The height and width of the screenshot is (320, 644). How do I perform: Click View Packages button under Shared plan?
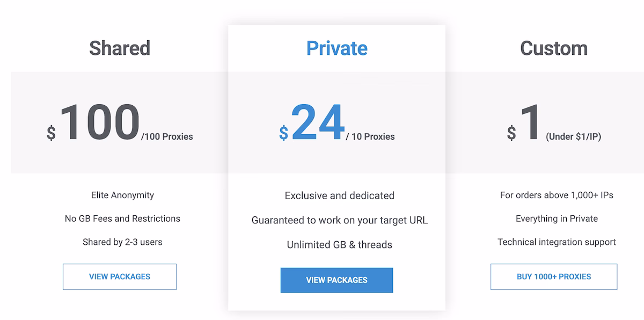pos(120,277)
